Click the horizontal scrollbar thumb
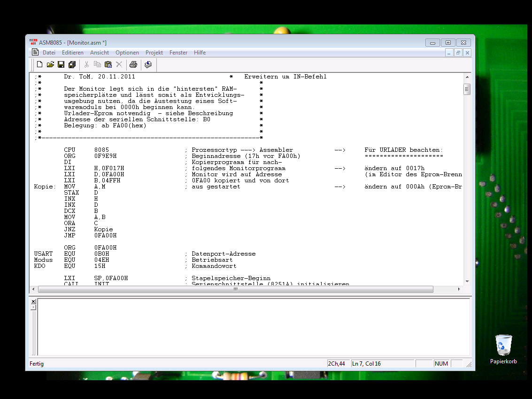532x399 pixels. click(x=236, y=289)
